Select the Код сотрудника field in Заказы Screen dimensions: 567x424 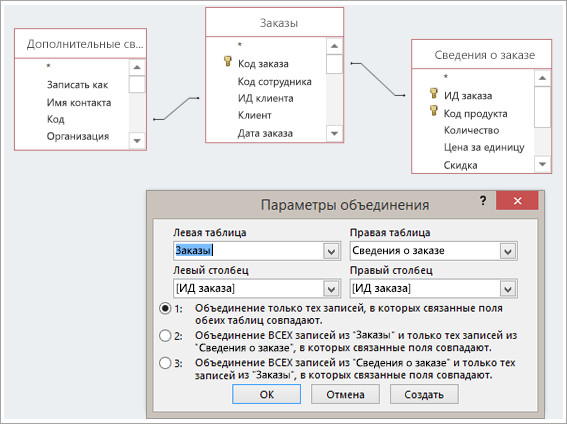pos(274,82)
